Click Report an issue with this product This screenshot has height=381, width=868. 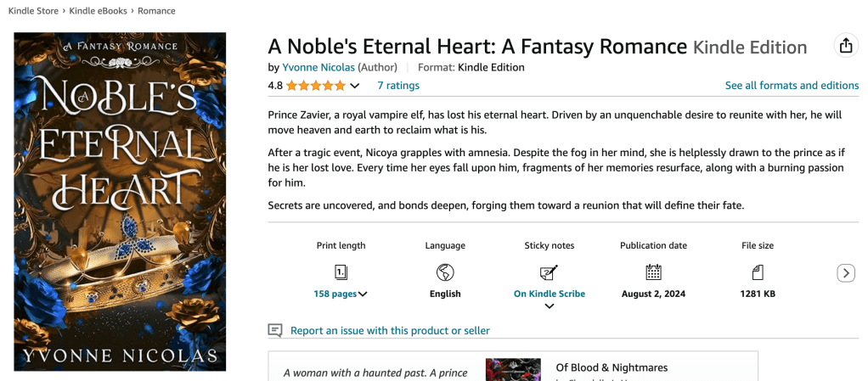click(x=390, y=331)
